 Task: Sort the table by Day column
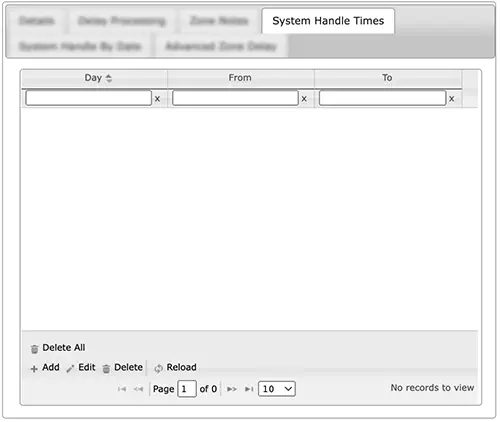click(94, 78)
